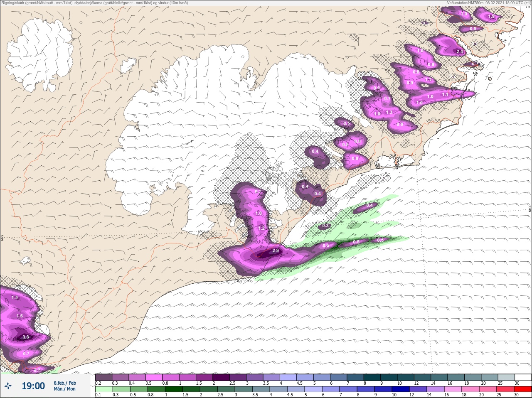
Task: Click the 3.0 precipitation value on the map
Action: (x=26, y=337)
